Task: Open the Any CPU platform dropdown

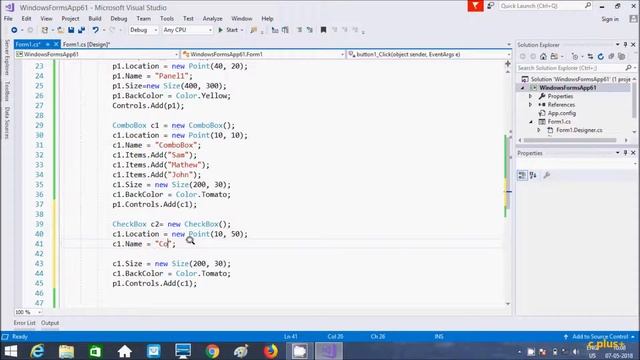Action: [187, 30]
